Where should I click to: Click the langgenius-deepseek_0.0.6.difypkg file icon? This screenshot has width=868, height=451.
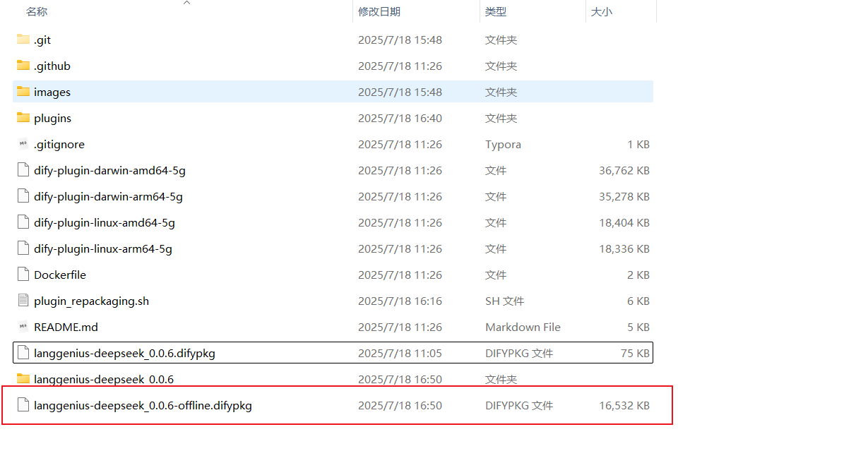click(23, 353)
